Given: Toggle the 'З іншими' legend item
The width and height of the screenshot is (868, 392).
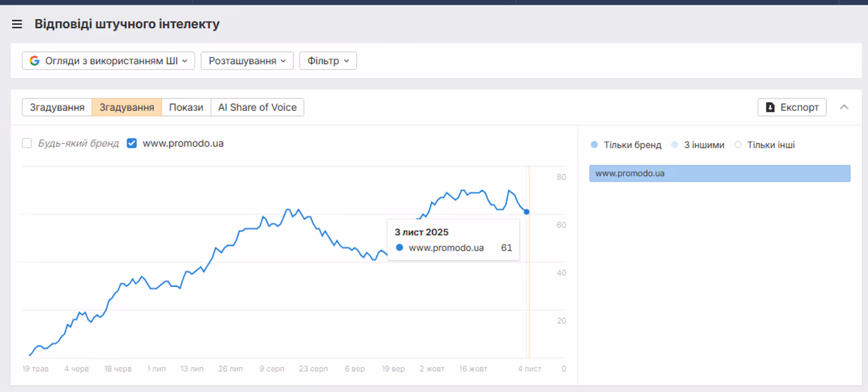Looking at the screenshot, I should click(698, 145).
